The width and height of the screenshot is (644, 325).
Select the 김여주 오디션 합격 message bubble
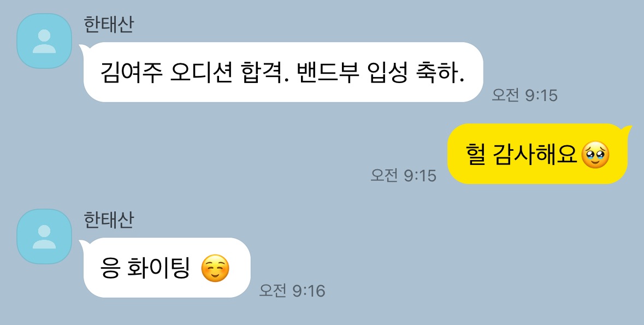point(283,72)
